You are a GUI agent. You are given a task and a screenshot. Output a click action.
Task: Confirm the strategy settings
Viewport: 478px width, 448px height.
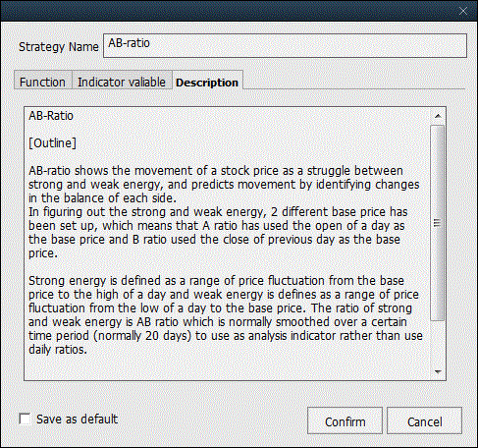345,421
